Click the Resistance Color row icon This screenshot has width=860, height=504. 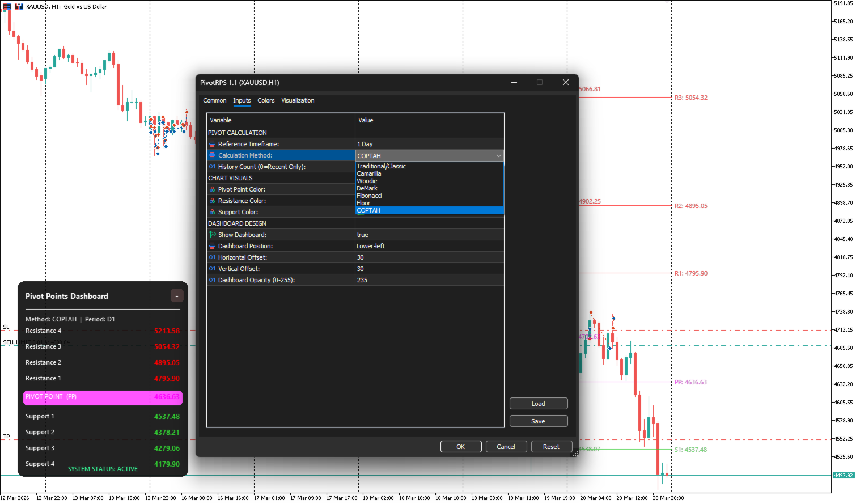(x=212, y=201)
